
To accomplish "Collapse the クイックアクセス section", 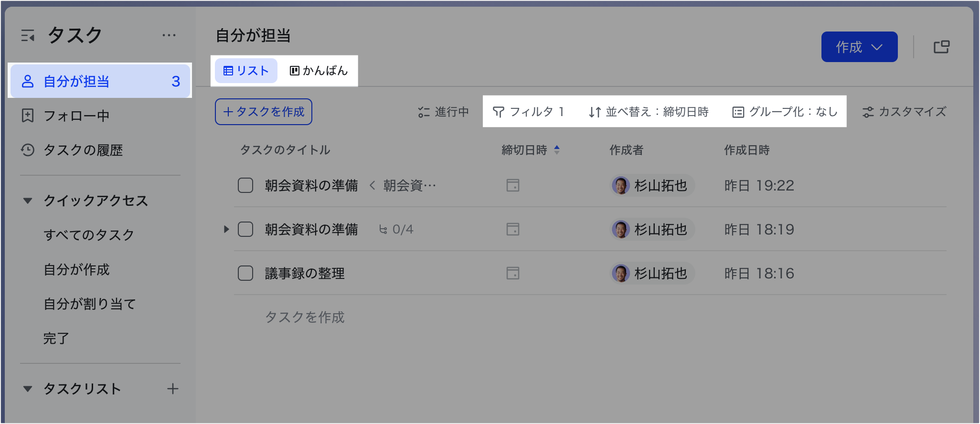I will (28, 201).
